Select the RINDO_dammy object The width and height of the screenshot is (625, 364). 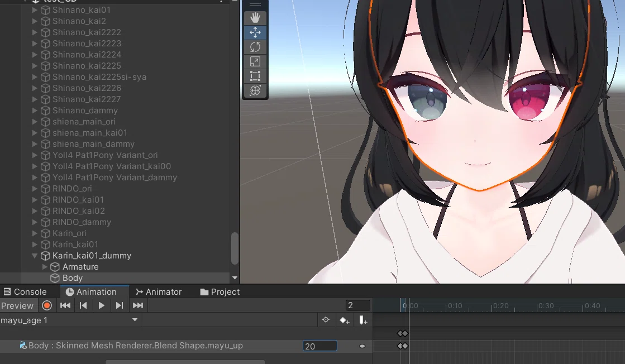coord(82,222)
